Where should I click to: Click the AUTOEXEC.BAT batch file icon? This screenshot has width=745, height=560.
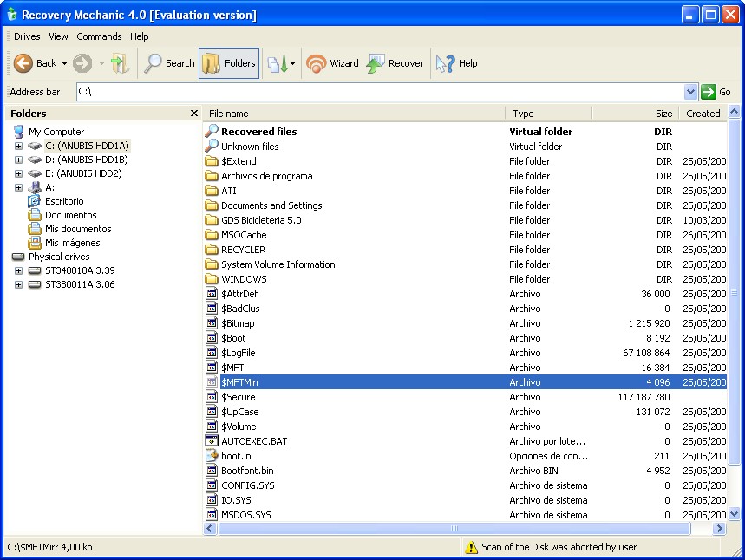click(212, 440)
